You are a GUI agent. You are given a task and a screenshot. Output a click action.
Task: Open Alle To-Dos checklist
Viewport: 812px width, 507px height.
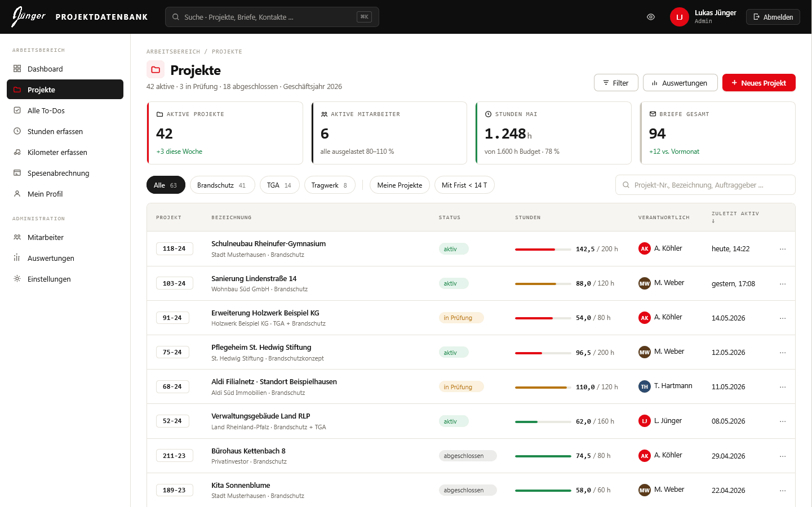click(65, 110)
